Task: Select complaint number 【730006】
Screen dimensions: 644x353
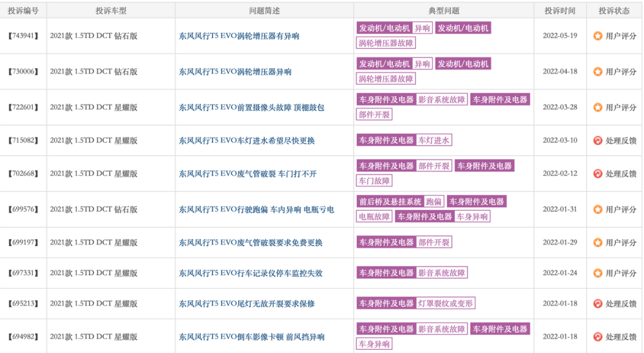Action: pyautogui.click(x=23, y=72)
